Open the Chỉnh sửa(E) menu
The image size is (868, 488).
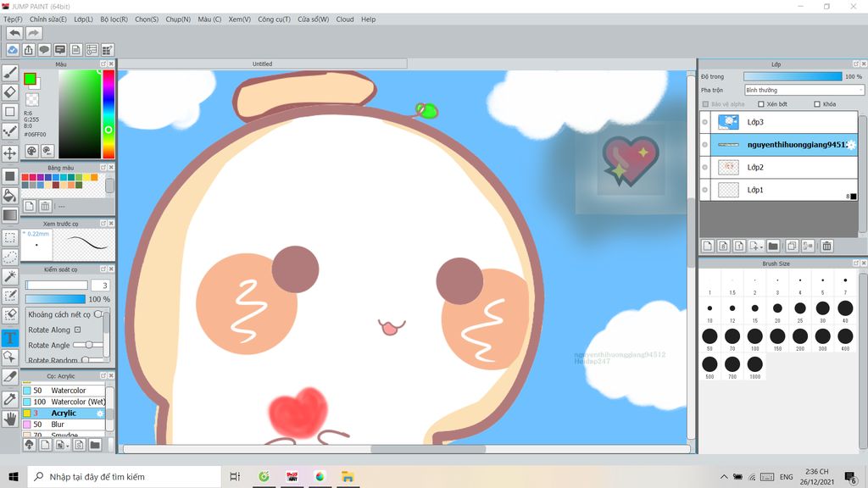[x=48, y=19]
